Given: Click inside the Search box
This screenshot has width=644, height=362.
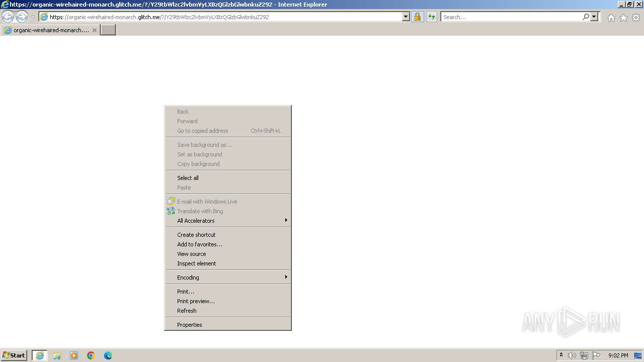Looking at the screenshot, I should tap(511, 17).
